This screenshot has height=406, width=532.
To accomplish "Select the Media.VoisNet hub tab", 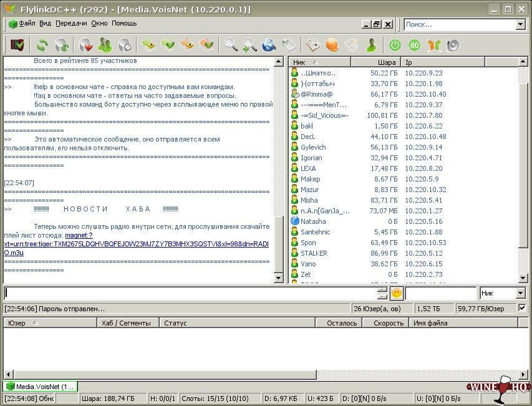I will 40,387.
